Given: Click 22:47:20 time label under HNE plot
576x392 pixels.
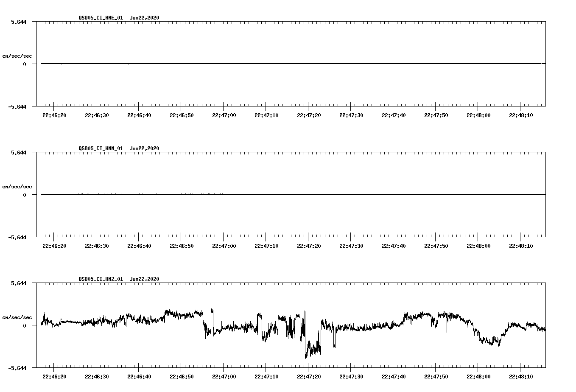Looking at the screenshot, I should click(309, 115).
